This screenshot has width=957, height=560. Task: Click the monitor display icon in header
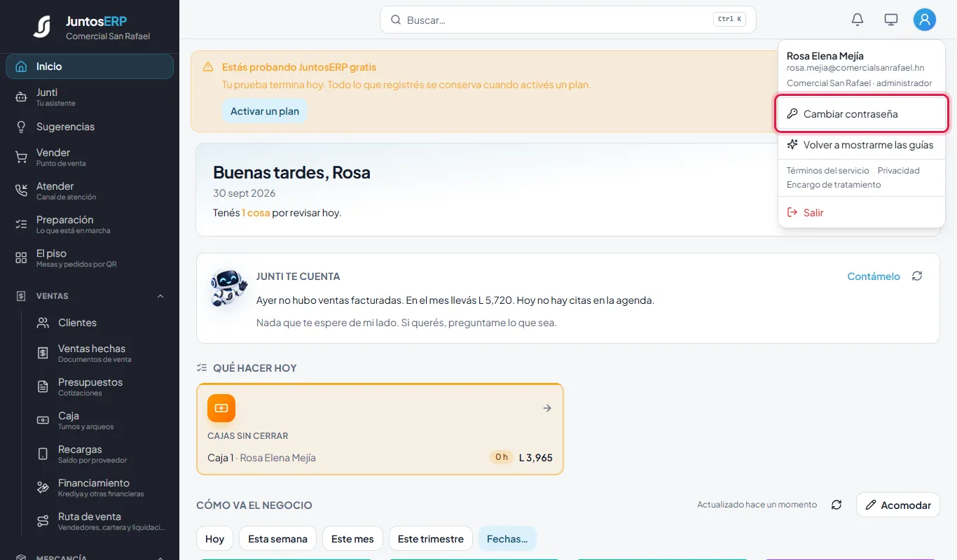[x=891, y=20]
